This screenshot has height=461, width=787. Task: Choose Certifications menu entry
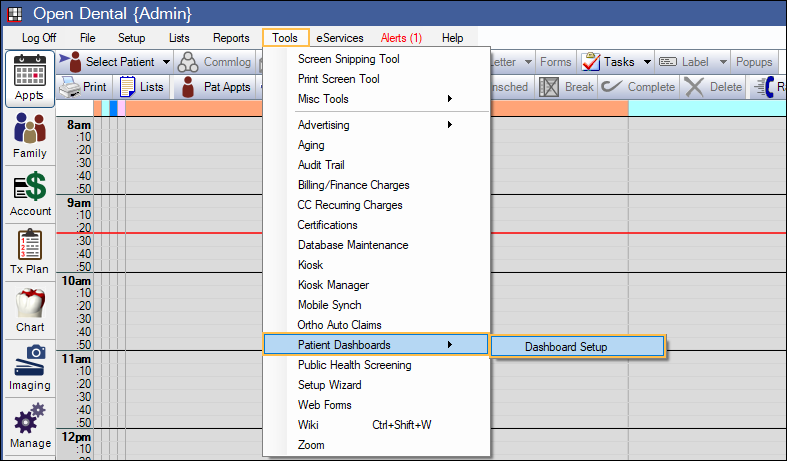tap(327, 225)
